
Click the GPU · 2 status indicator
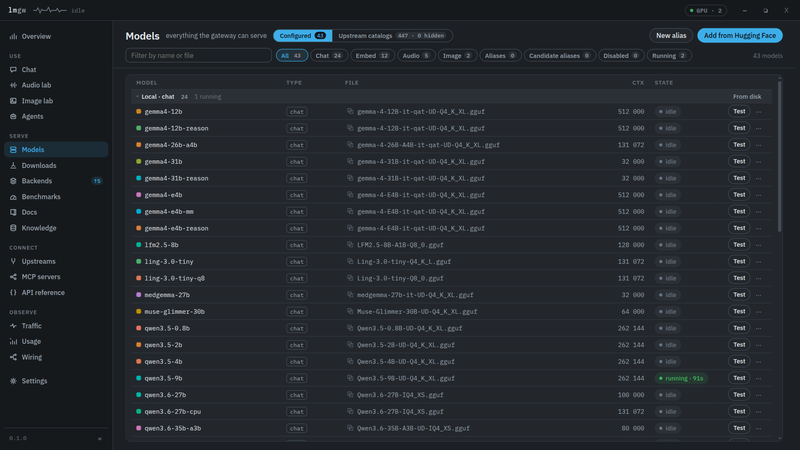[706, 10]
